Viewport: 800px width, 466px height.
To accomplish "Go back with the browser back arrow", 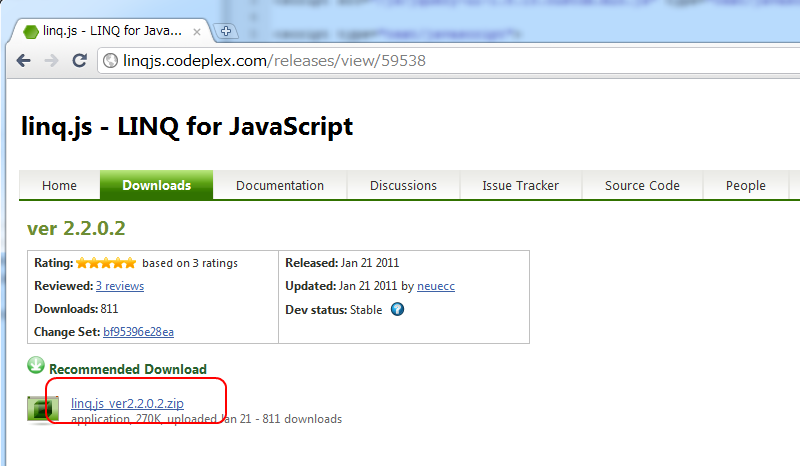I will [23, 61].
